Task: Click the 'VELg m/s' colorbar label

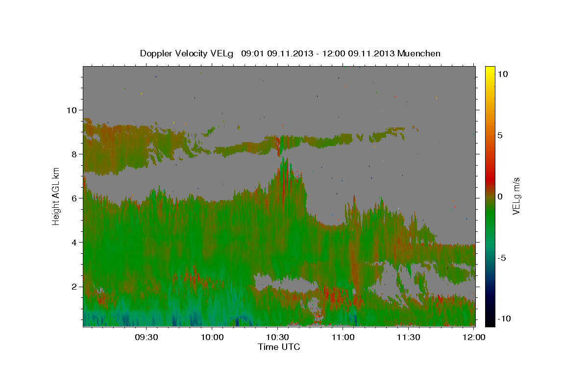Action: pos(516,196)
